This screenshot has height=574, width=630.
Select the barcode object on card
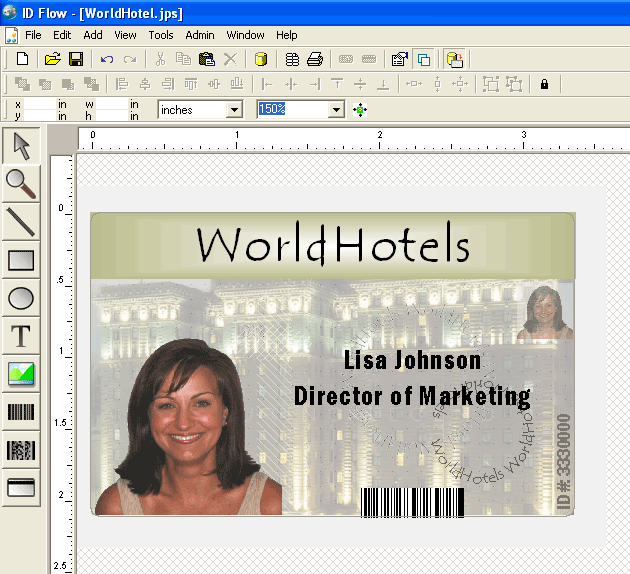point(412,502)
